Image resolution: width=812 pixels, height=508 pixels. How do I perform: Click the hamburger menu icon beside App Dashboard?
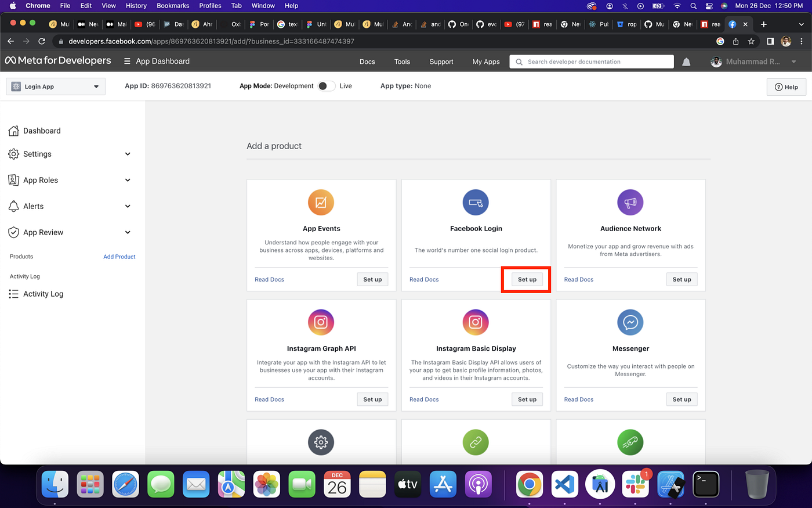point(127,61)
